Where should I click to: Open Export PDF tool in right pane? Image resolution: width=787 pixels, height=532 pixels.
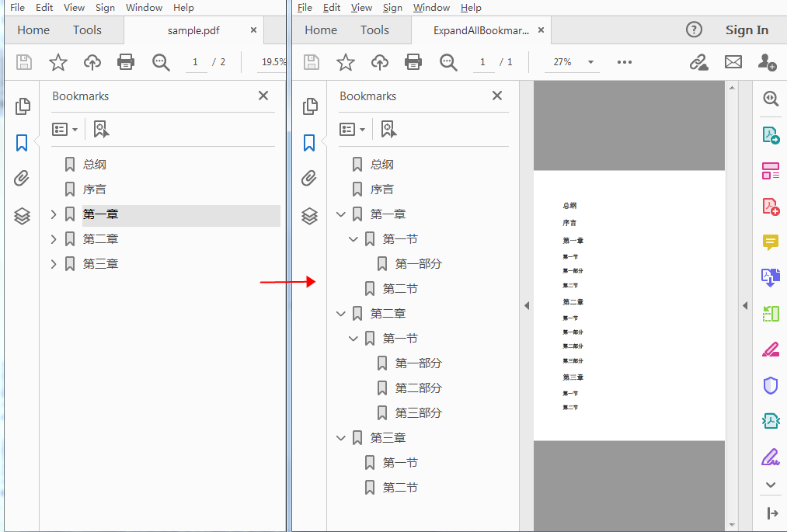(771, 135)
